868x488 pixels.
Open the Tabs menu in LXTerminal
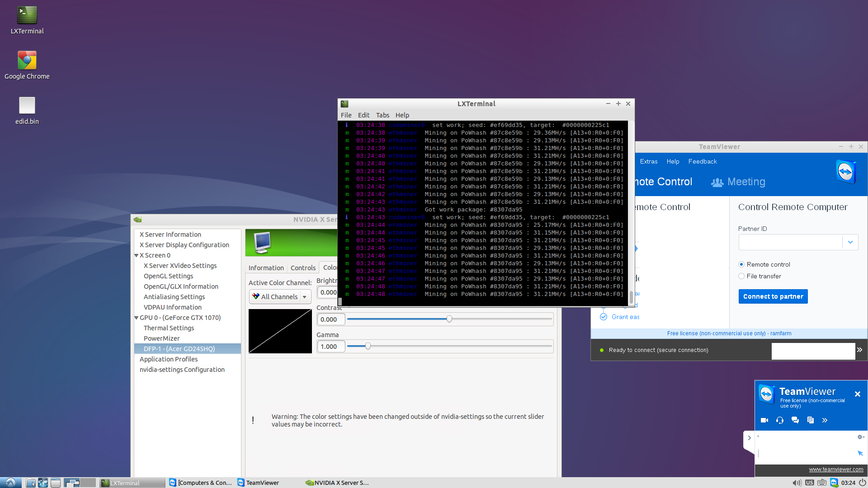(382, 115)
